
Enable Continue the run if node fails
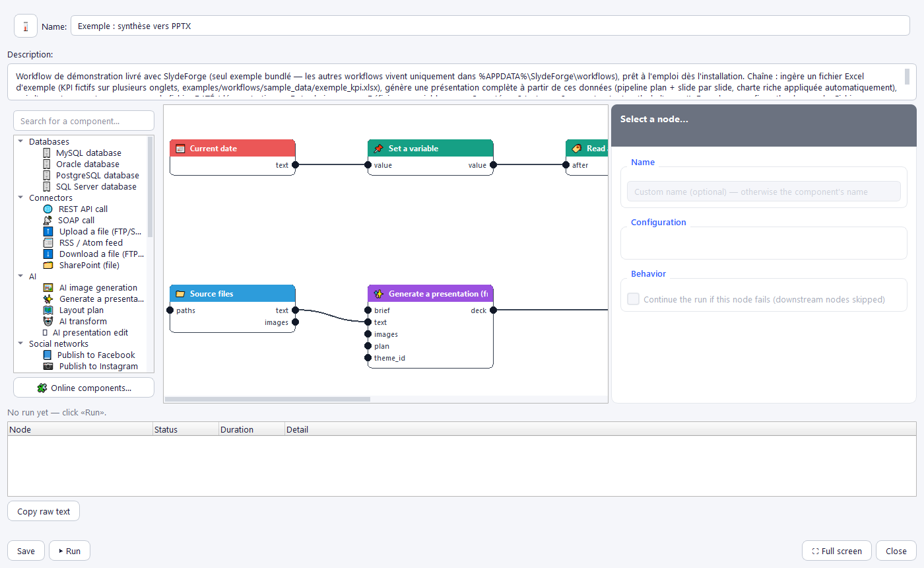[633, 299]
